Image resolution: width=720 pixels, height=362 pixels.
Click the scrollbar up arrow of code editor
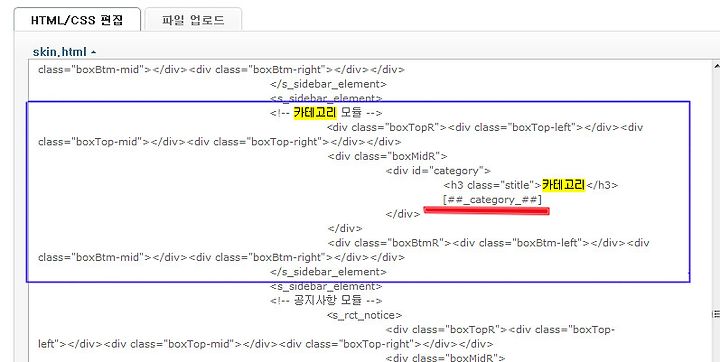[716, 67]
